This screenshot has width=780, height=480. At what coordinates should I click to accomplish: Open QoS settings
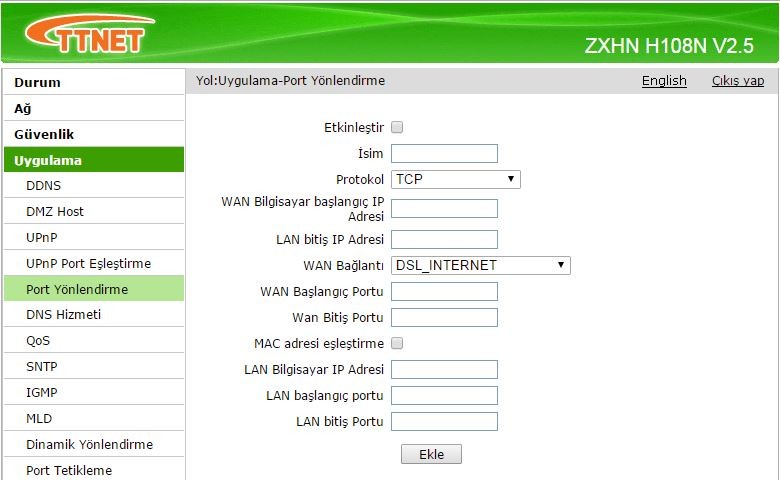click(94, 340)
